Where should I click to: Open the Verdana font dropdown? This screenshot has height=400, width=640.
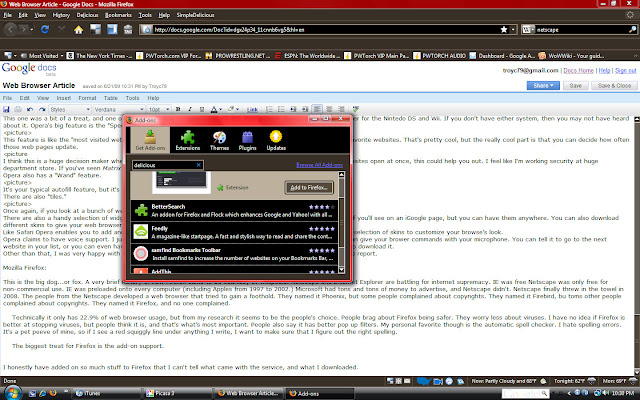pos(119,109)
